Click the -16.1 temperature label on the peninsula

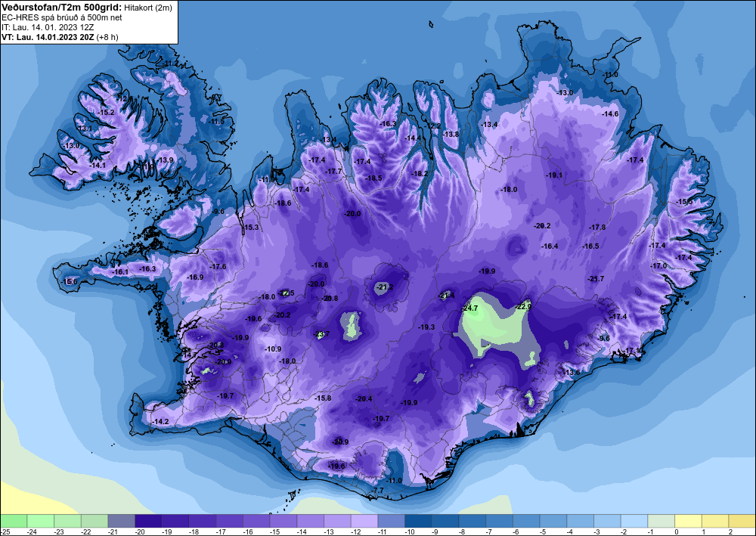[x=120, y=272]
